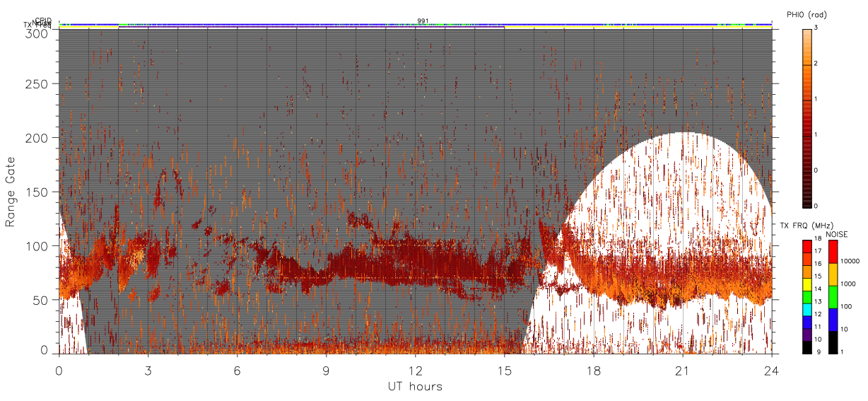This screenshot has width=868, height=401.
Task: Pick the black 9–10 MHz TX FRQ swatch
Action: point(807,347)
